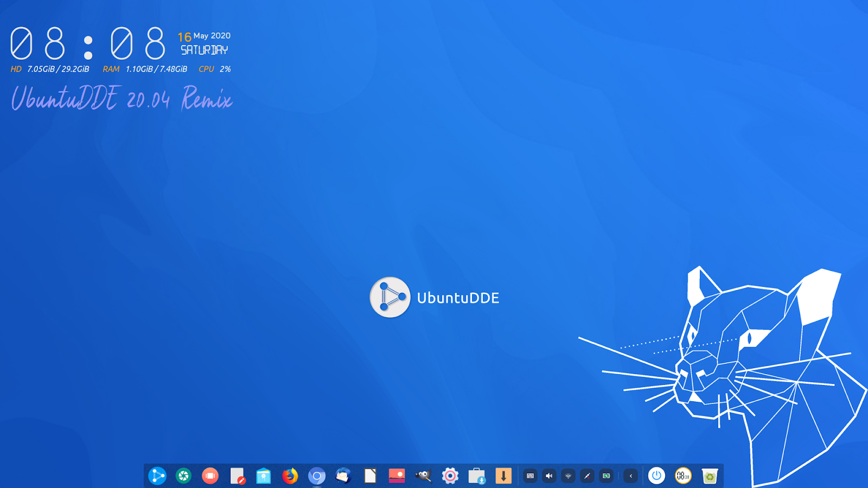Click the 08:08 desktop clock widget
This screenshot has height=488, width=868.
click(88, 43)
